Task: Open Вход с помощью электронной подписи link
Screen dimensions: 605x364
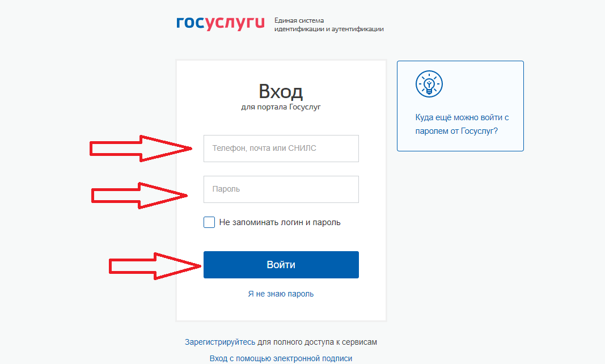Action: pyautogui.click(x=281, y=358)
